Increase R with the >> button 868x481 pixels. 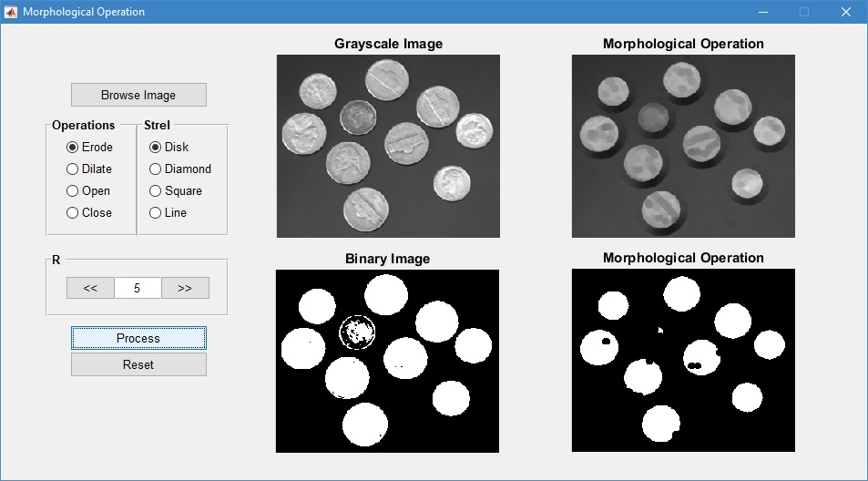tap(185, 288)
